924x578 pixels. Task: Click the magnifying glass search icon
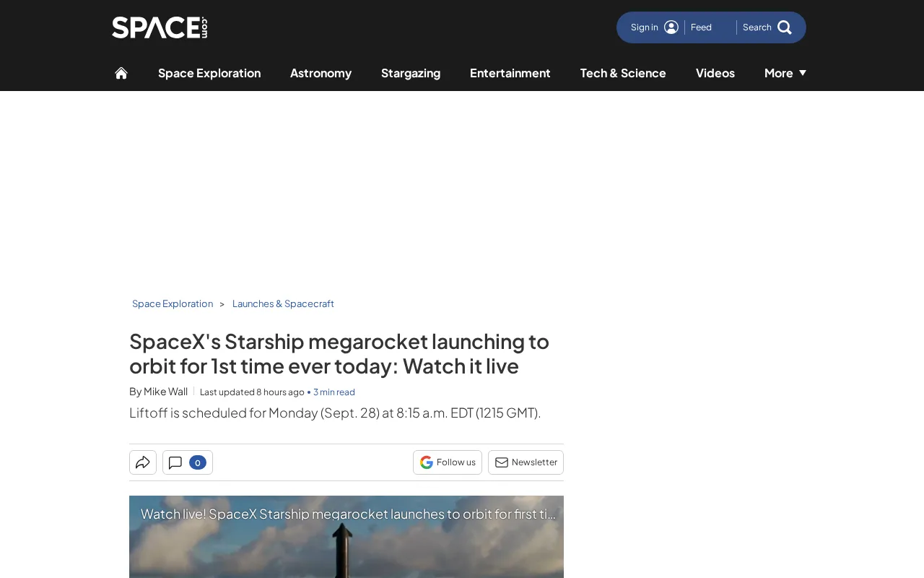(785, 27)
